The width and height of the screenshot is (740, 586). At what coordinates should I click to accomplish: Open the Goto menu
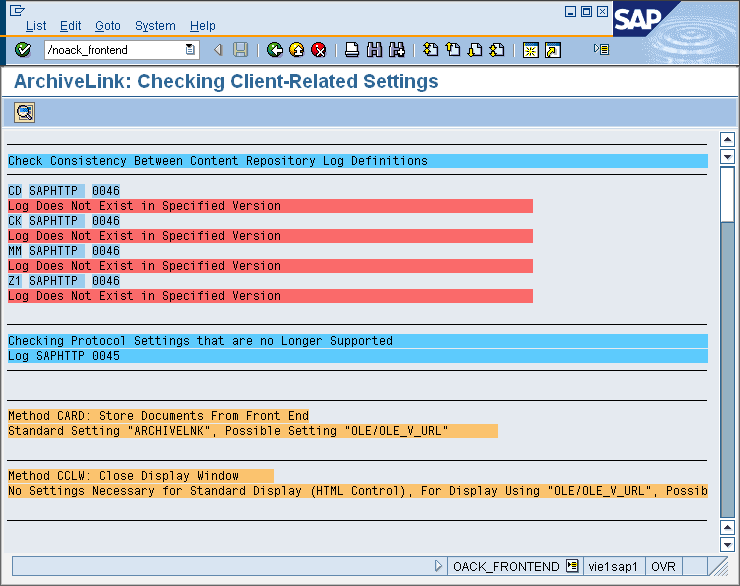coord(108,26)
